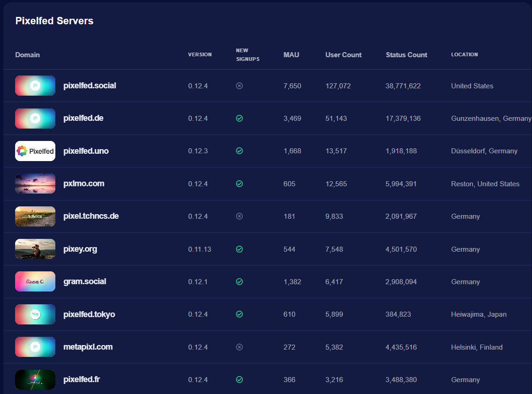Select the 4,435,516 status count cell

coord(401,347)
